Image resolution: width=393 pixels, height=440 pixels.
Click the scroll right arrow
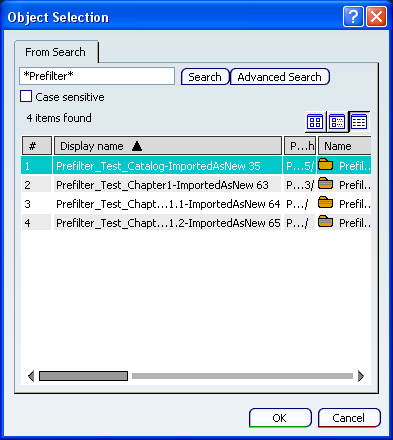[x=361, y=376]
